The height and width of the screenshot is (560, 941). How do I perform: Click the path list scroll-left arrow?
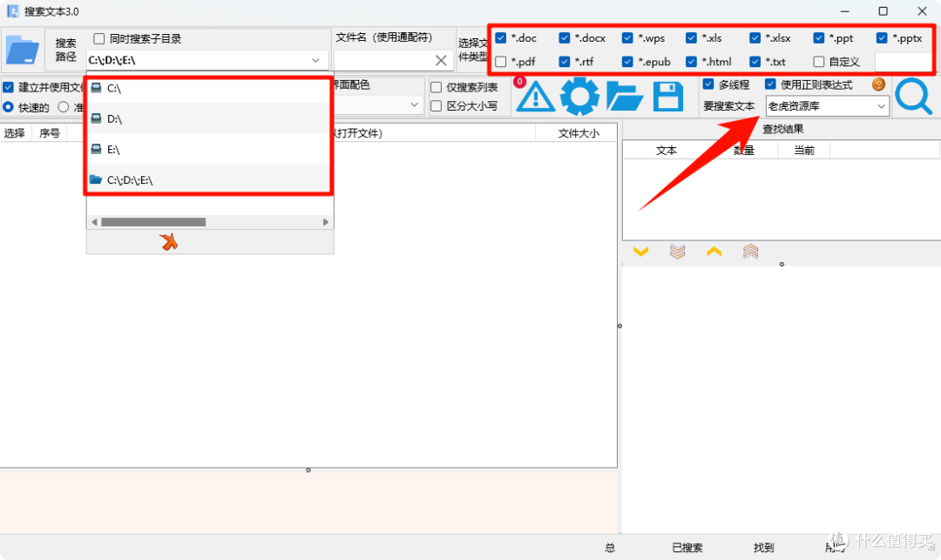94,222
